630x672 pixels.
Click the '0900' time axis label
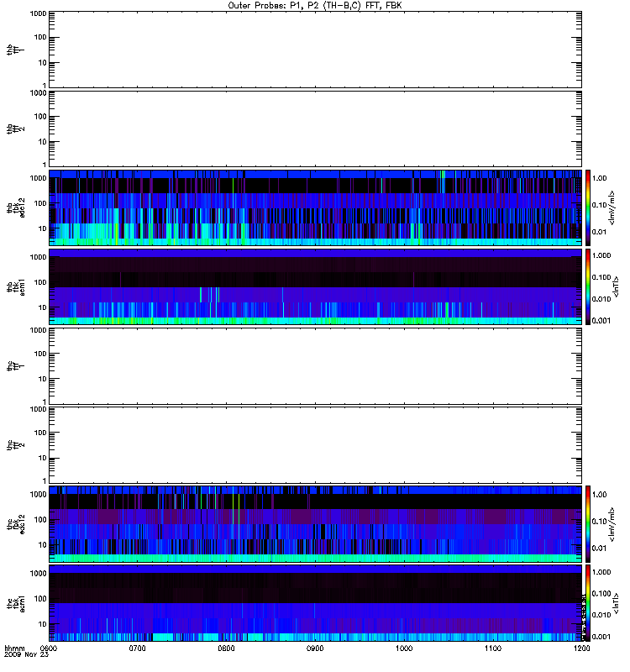pyautogui.click(x=315, y=648)
